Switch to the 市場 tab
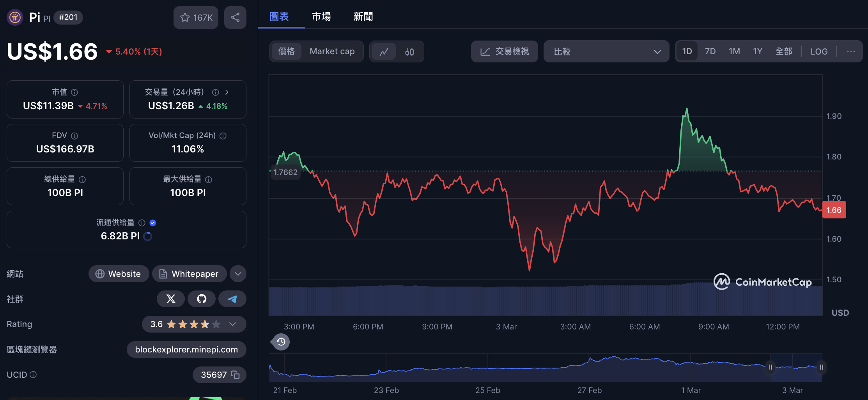 click(x=321, y=16)
